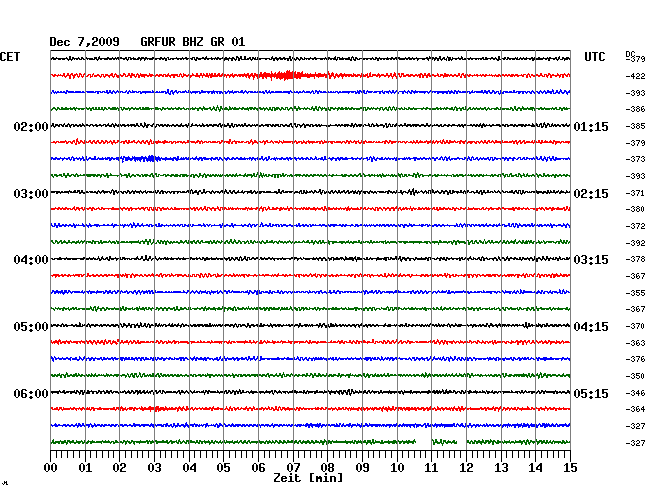This screenshot has height=494, width=650.
Task: Click the 'CET' time zone label
Action: [x=10, y=57]
